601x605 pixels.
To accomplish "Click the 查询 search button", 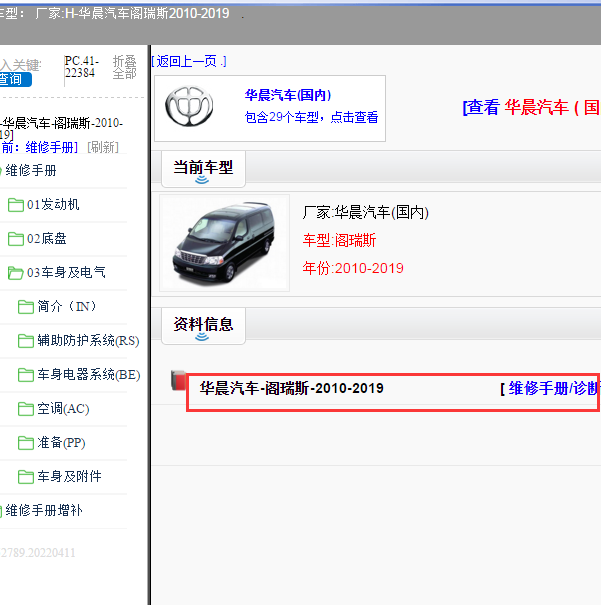I will click(x=14, y=79).
